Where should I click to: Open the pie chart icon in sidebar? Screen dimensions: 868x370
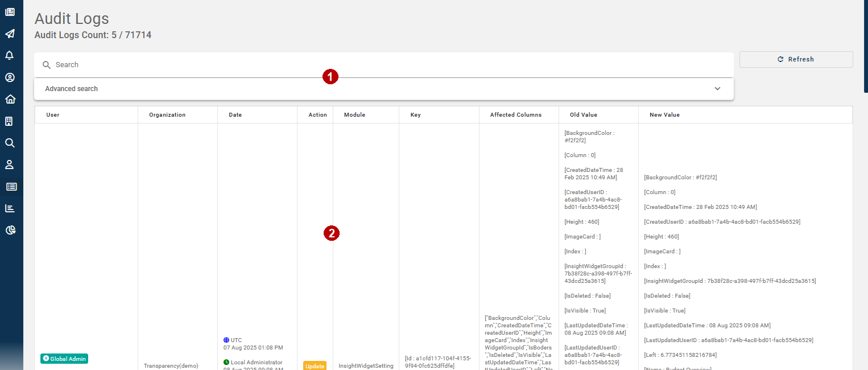10,230
